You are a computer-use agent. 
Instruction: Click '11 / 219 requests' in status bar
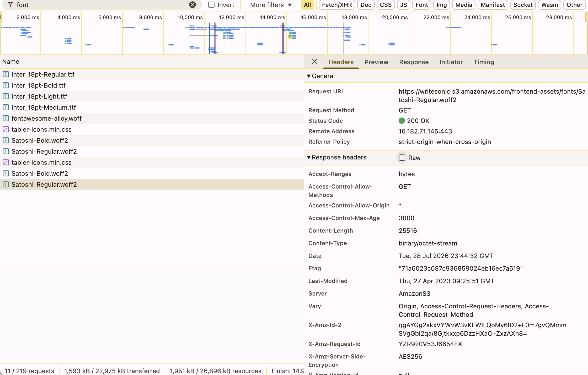[x=29, y=371]
